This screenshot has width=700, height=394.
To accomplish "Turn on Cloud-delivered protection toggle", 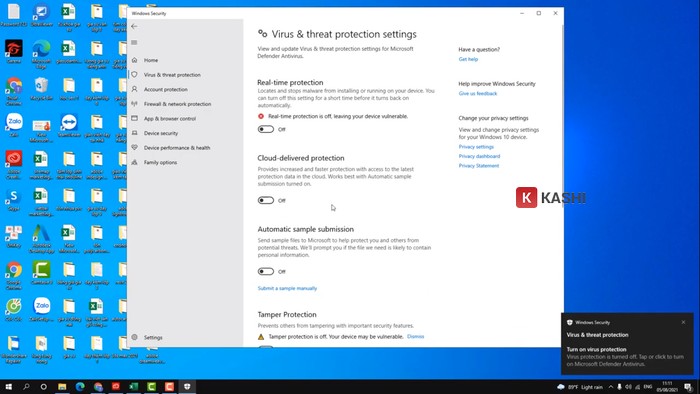I will (266, 200).
